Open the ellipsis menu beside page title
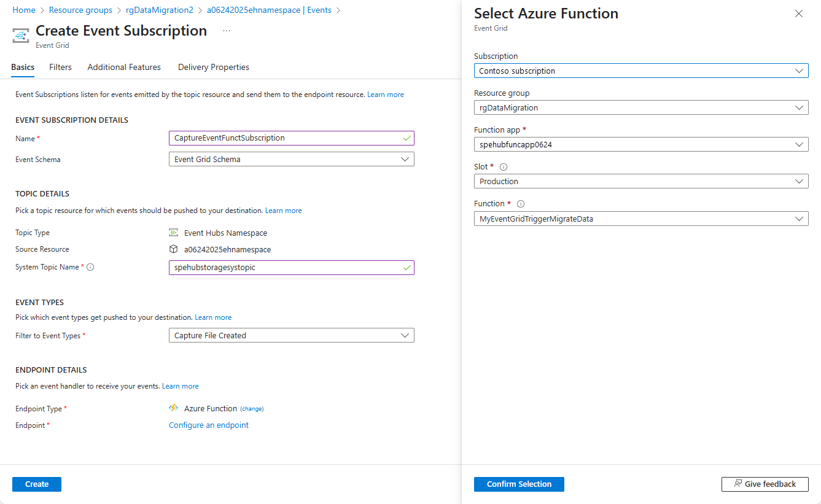Screen dimensions: 821x504 227,31
